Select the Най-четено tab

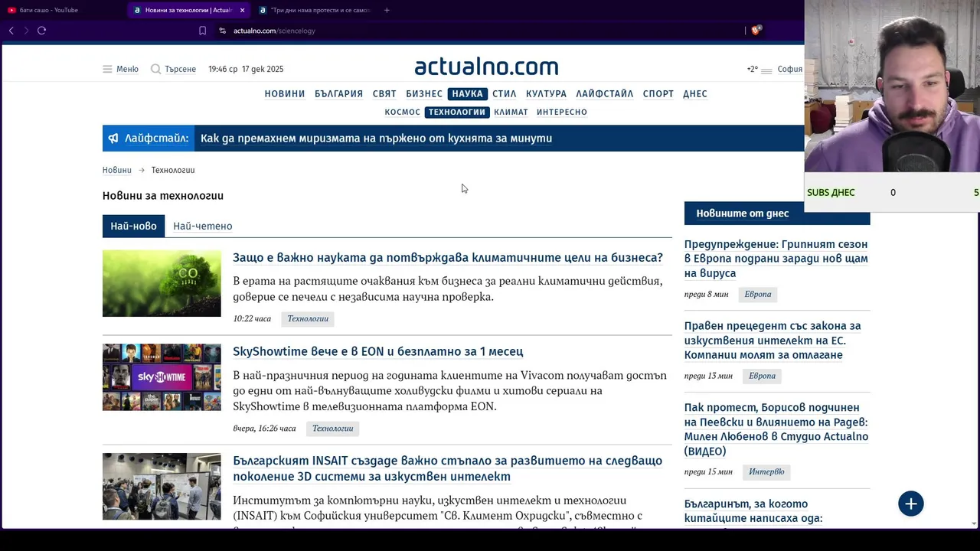pyautogui.click(x=203, y=226)
